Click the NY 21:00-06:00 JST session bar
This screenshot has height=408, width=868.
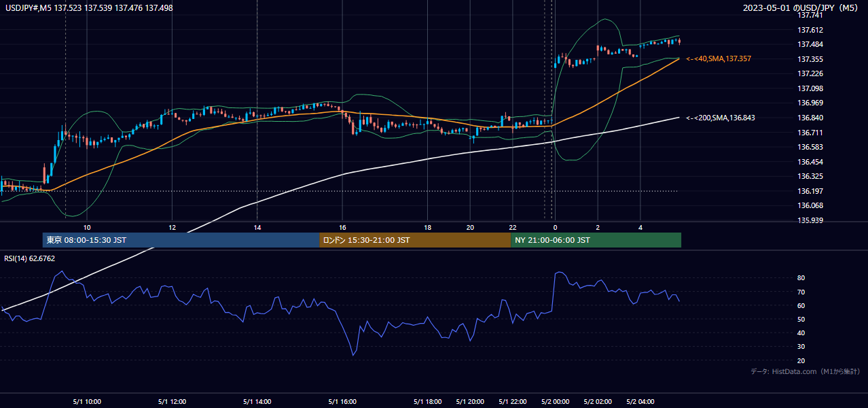(596, 240)
